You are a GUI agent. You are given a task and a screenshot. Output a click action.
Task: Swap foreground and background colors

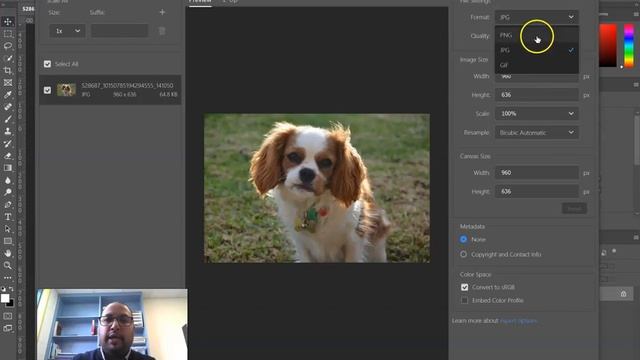pos(11,289)
